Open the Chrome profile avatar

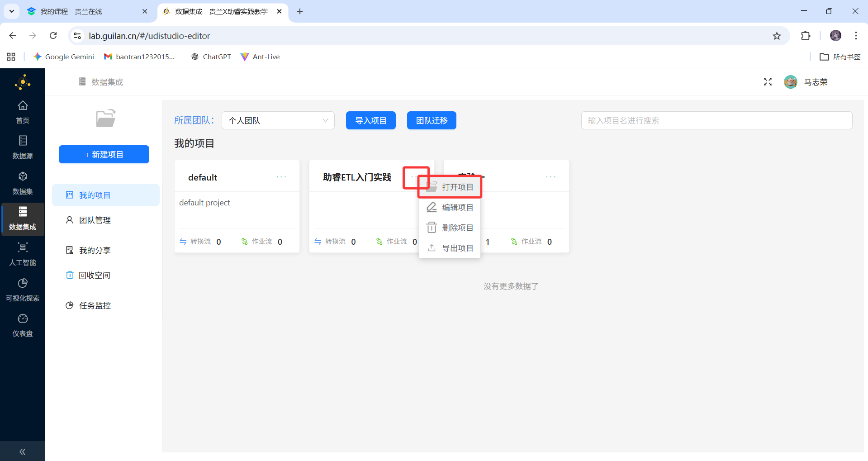pyautogui.click(x=835, y=36)
